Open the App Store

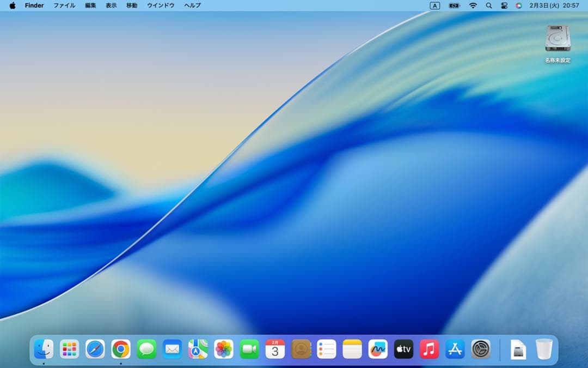455,349
